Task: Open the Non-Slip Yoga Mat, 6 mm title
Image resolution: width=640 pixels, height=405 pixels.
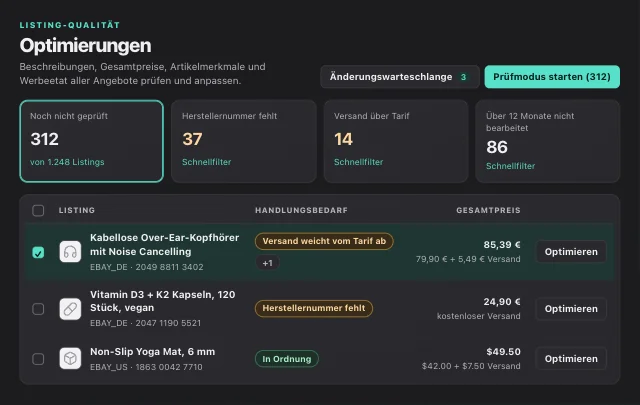Action: tap(152, 352)
